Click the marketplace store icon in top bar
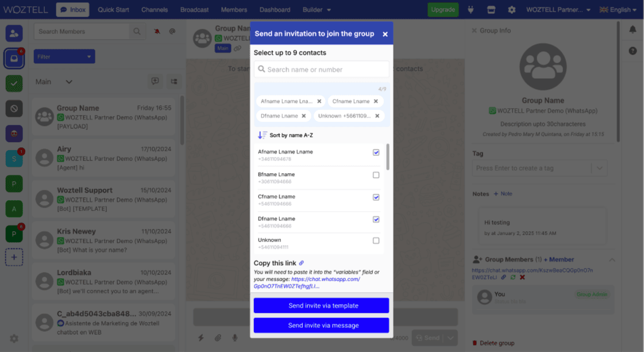 tap(491, 10)
